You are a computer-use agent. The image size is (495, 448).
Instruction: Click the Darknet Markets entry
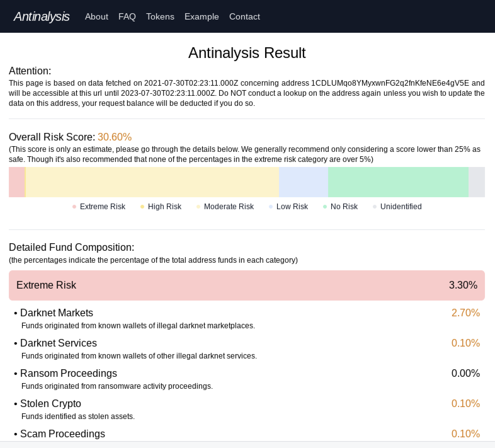coord(57,313)
